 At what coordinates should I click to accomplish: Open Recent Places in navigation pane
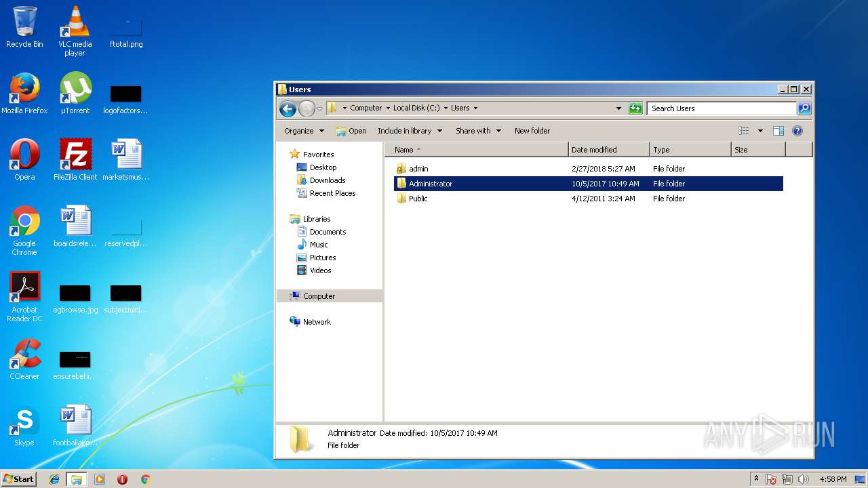click(x=332, y=193)
